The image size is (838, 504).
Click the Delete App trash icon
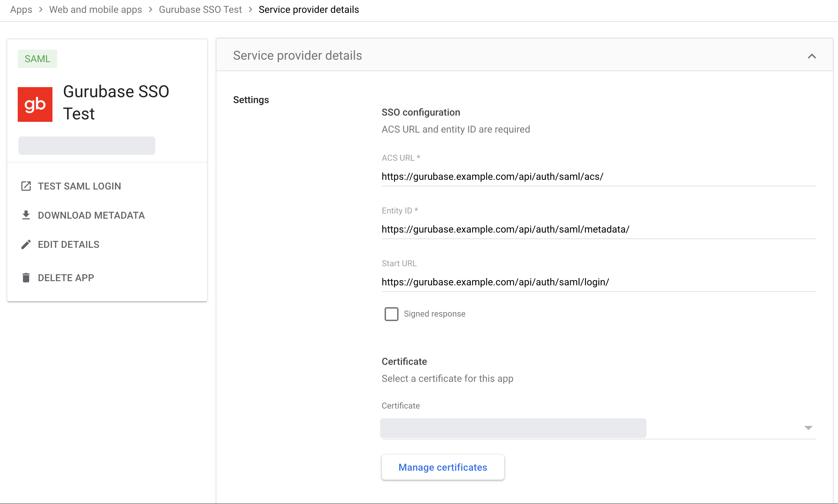click(26, 278)
